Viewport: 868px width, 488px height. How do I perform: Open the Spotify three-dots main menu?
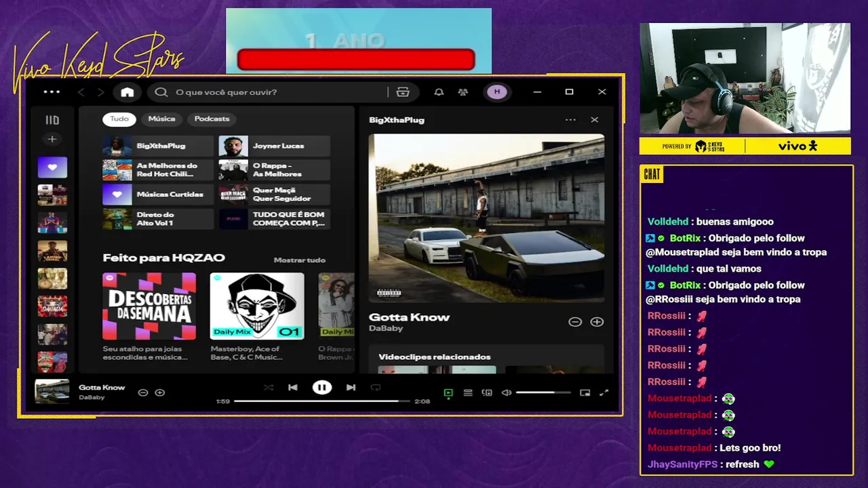point(52,92)
